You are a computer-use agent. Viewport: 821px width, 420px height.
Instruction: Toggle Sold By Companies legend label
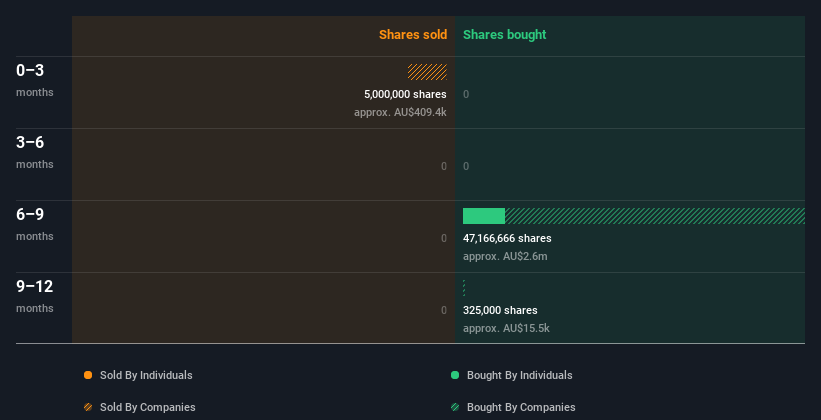point(148,407)
